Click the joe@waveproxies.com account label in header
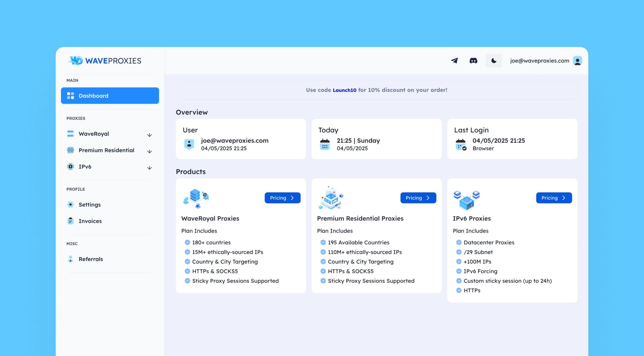The width and height of the screenshot is (644, 356). (539, 61)
